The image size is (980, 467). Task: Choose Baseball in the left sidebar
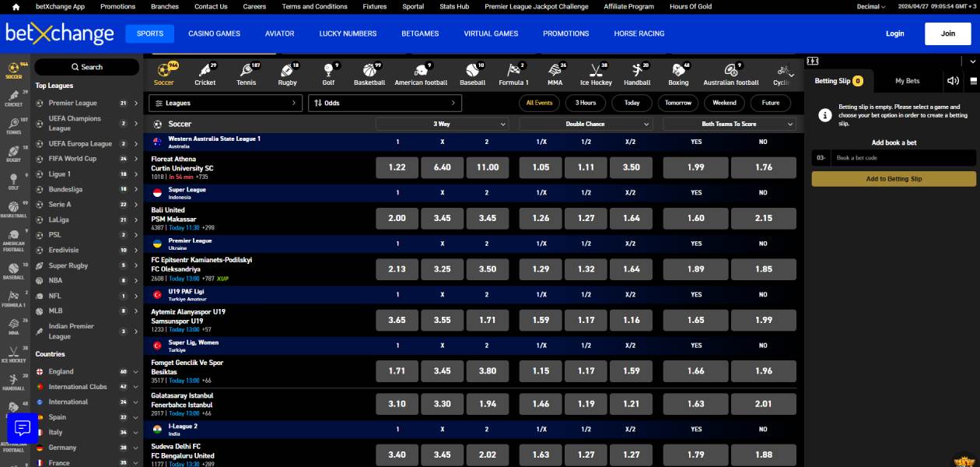[x=14, y=271]
